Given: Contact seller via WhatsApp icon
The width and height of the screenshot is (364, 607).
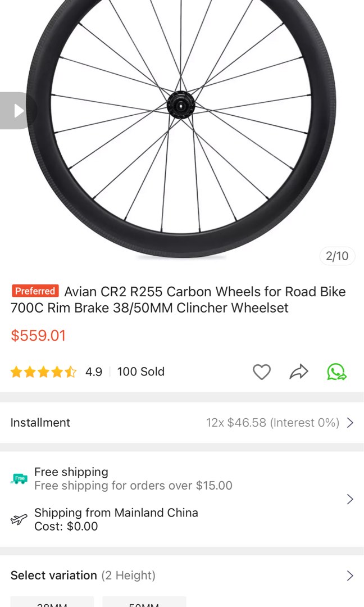Looking at the screenshot, I should pyautogui.click(x=336, y=372).
